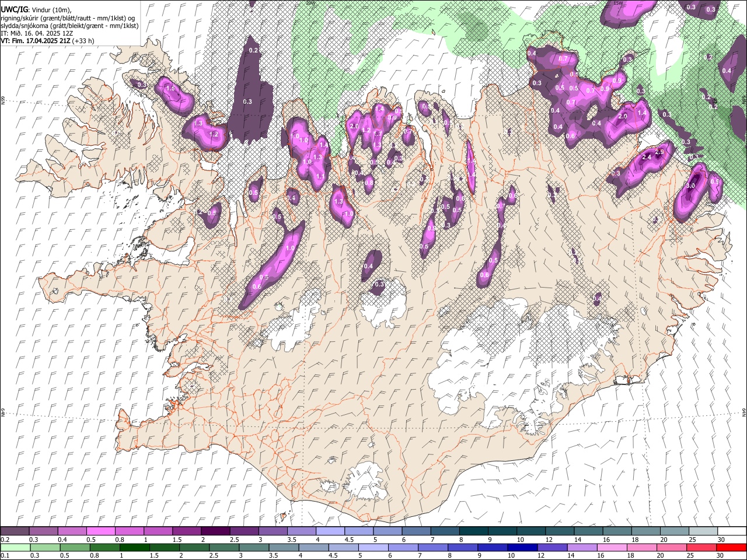Click the '0.1' legend label

(x=4, y=556)
